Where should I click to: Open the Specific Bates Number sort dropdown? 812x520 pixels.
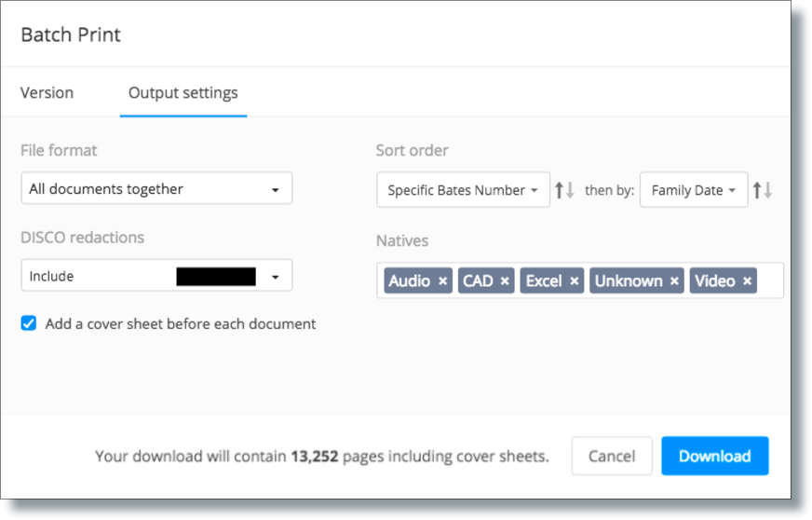463,190
